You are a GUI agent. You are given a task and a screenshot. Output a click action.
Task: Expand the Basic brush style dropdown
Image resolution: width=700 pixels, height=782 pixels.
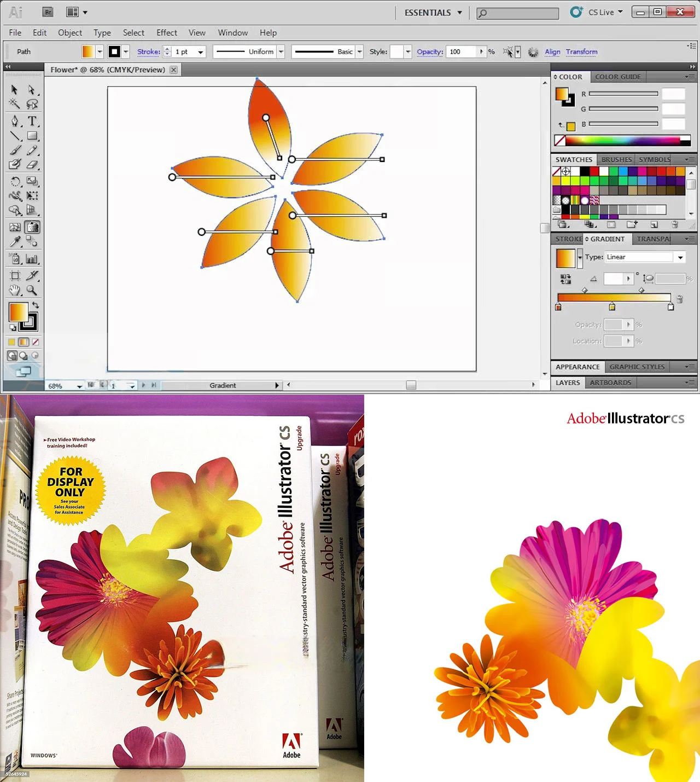359,51
